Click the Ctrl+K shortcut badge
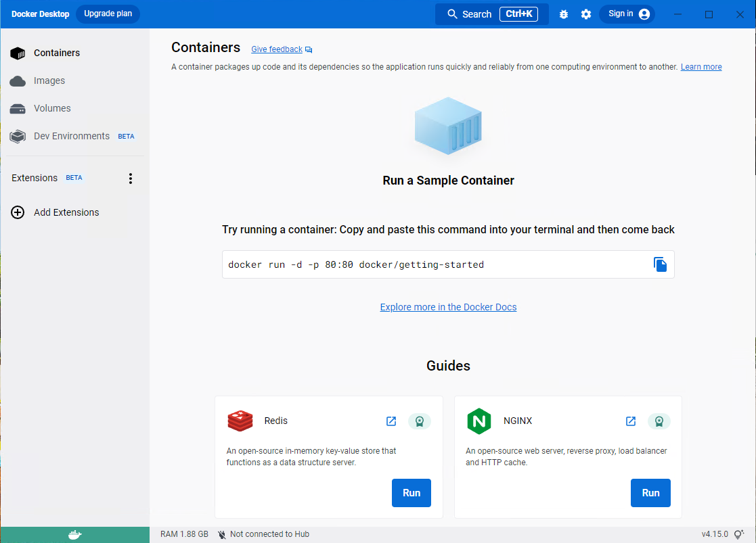This screenshot has height=543, width=756. pyautogui.click(x=519, y=14)
